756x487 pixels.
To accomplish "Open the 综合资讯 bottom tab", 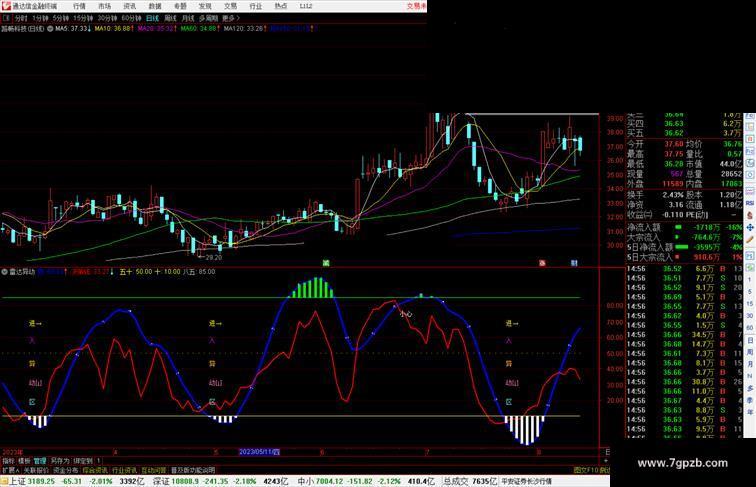I will [95, 470].
